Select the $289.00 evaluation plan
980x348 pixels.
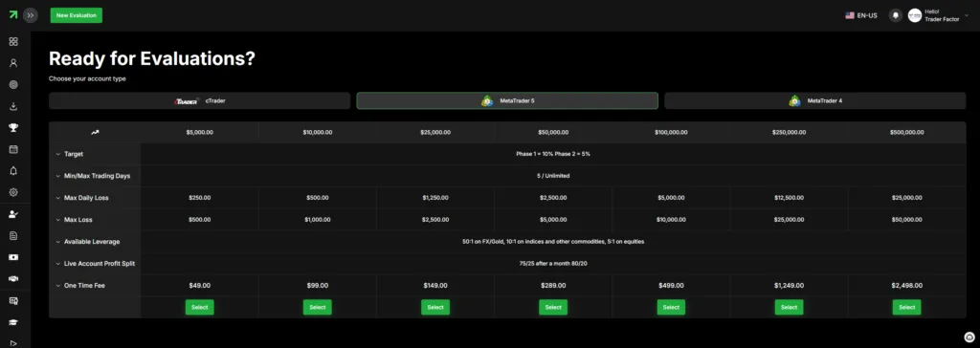[x=553, y=308]
